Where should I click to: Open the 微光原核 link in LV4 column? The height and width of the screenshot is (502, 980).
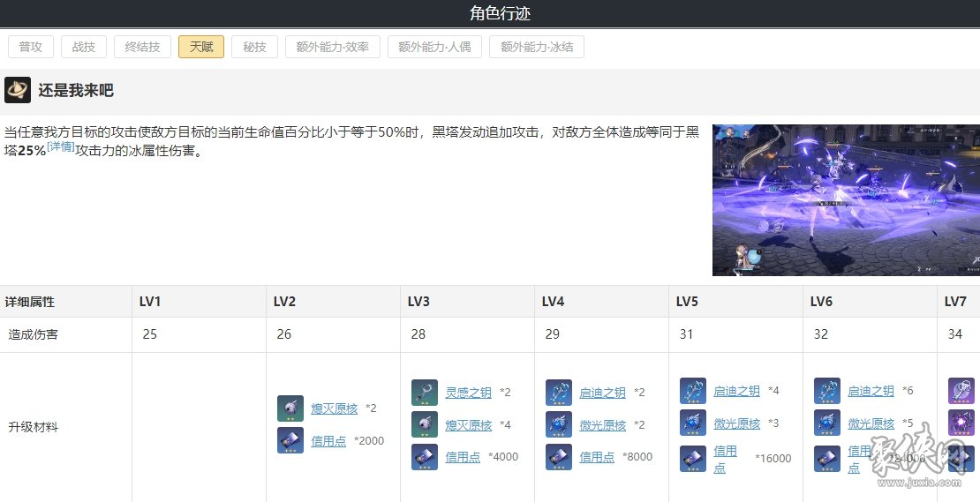coord(602,424)
